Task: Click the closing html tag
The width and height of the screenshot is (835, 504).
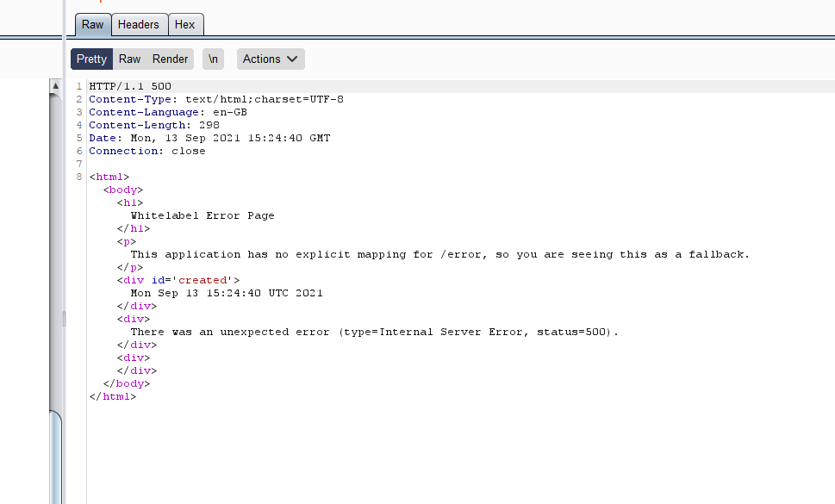Action: click(x=112, y=396)
